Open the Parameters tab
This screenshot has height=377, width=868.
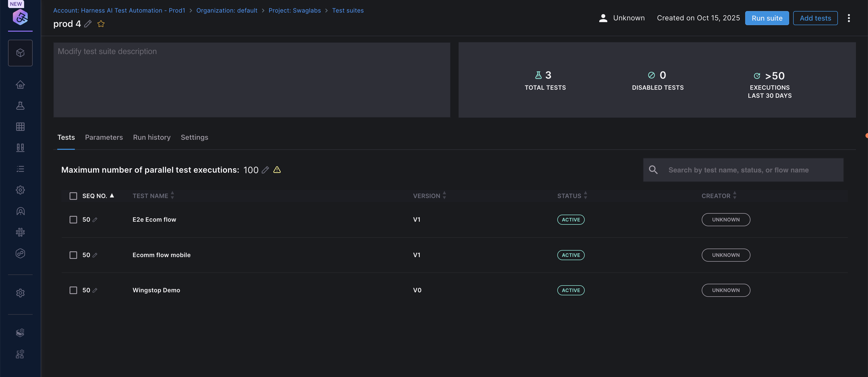pos(104,137)
